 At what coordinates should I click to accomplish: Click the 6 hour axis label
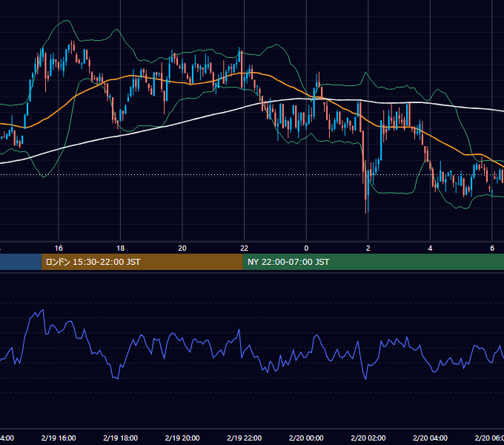click(x=492, y=248)
